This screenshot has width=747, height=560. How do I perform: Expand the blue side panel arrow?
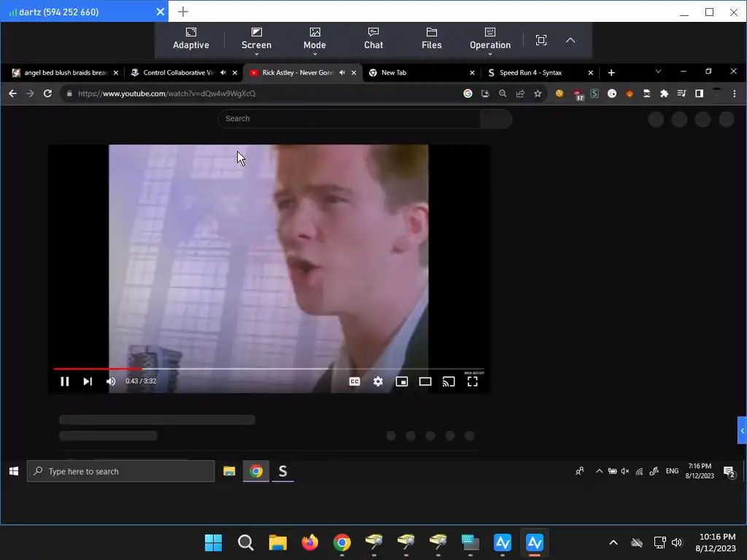[x=742, y=430]
